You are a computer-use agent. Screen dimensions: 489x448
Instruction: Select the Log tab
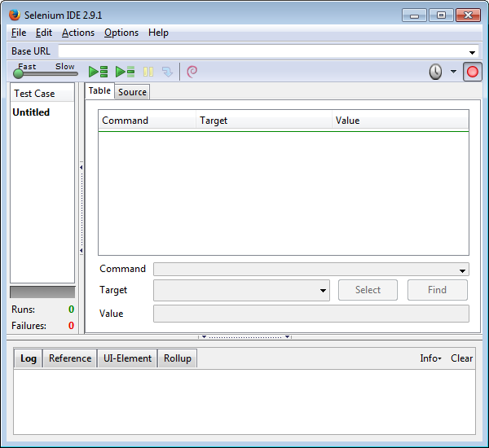(29, 358)
